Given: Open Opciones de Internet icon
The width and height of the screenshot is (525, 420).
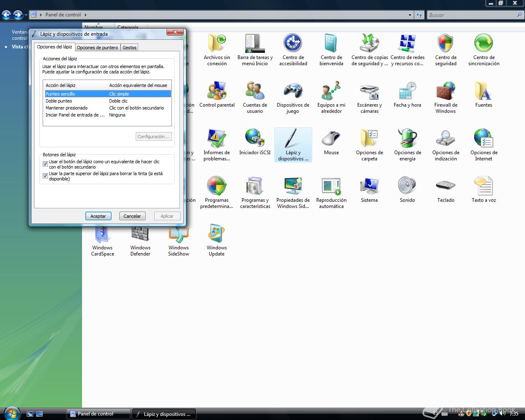Looking at the screenshot, I should 484,145.
